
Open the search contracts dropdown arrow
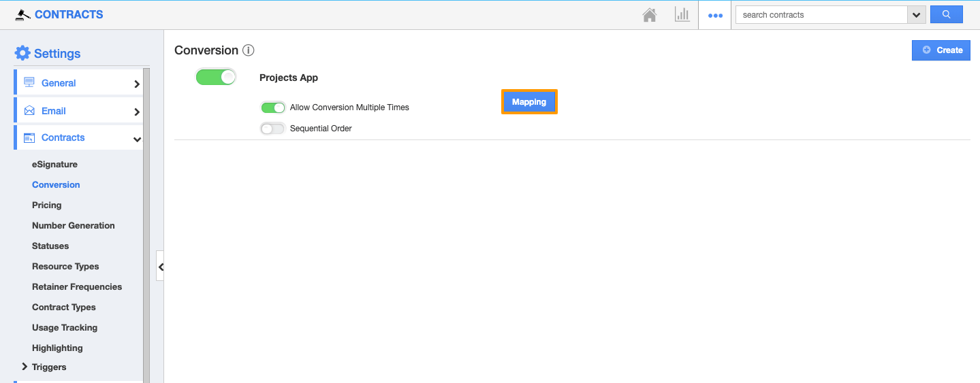[916, 14]
